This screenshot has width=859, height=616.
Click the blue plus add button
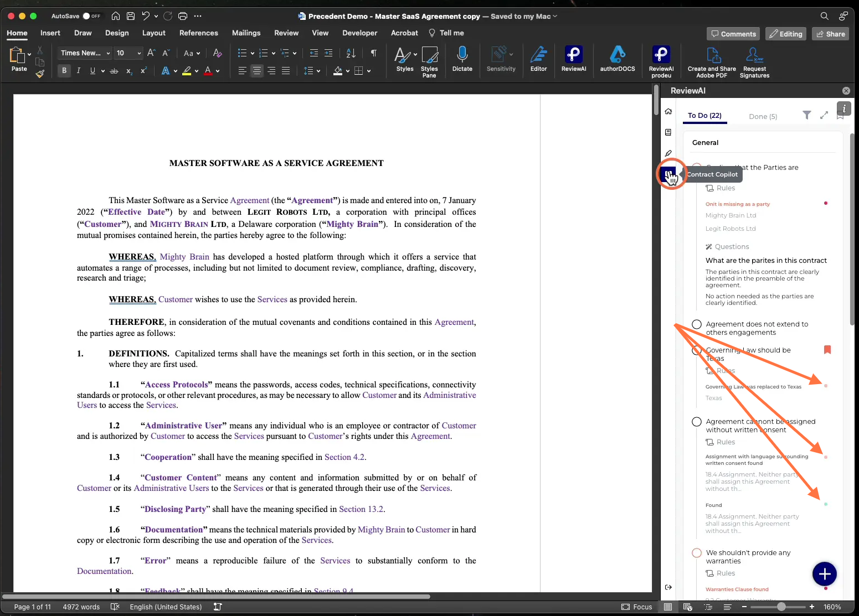coord(825,574)
